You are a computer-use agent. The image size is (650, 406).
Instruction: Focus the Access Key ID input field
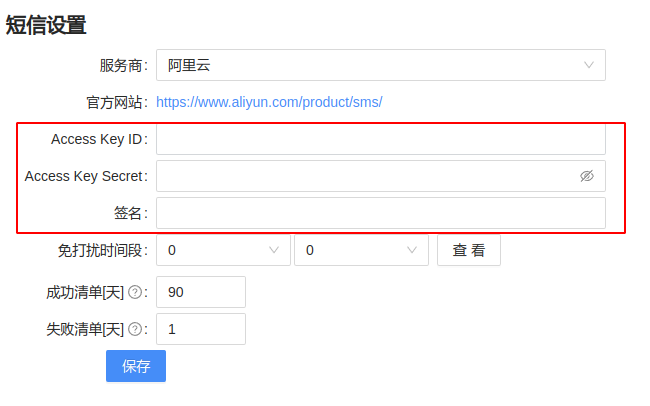[x=380, y=139]
